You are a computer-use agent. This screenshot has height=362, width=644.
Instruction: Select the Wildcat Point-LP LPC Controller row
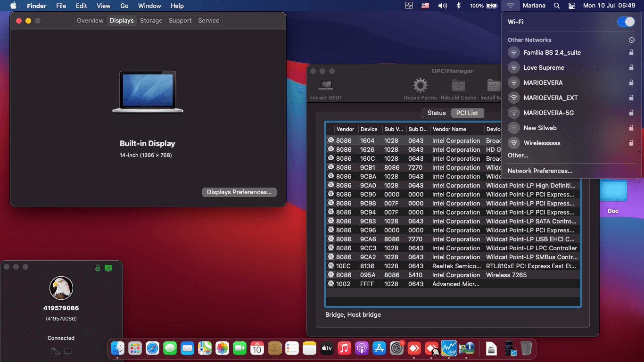[453, 248]
